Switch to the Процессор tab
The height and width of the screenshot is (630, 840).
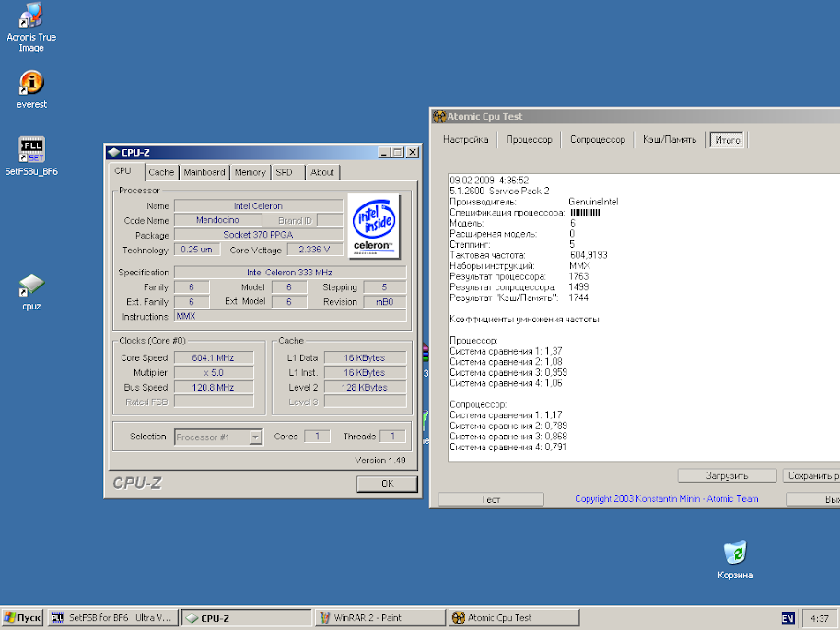529,140
